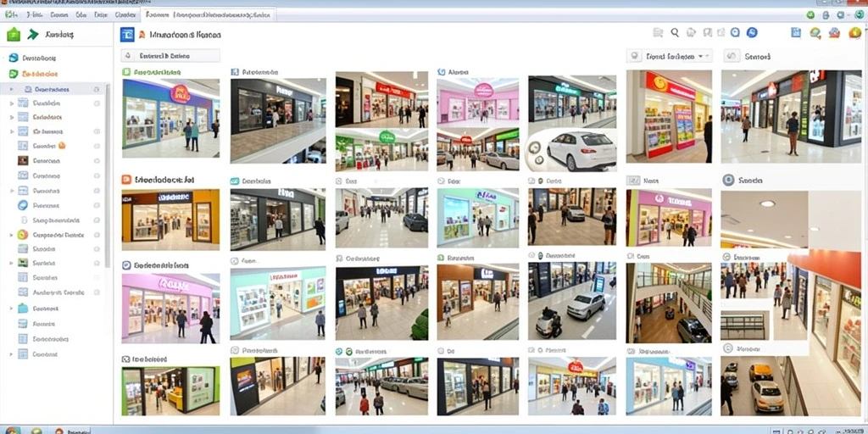Click the solid blue round icon beside the clock
Screen dimensions: 868x434
coord(752,33)
